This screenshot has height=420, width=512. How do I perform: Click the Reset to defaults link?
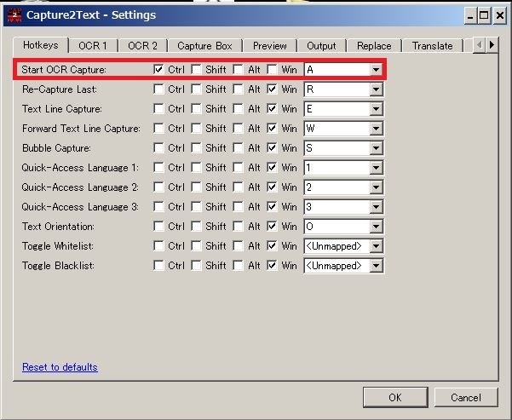[x=60, y=367]
